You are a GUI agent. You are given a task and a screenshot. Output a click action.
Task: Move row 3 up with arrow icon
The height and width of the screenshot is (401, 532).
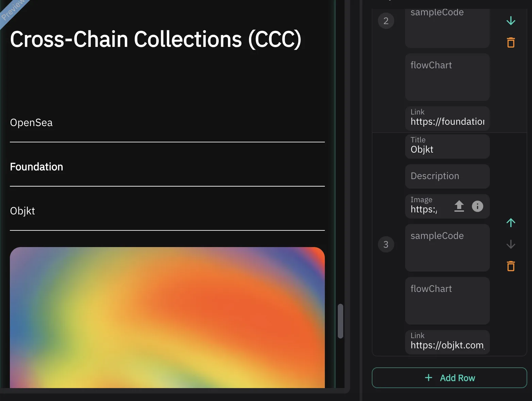point(511,223)
